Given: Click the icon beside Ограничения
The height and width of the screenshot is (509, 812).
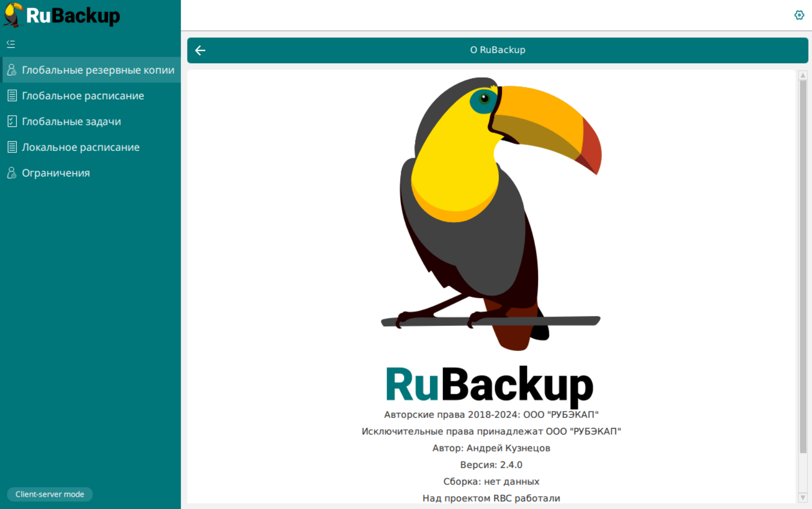Looking at the screenshot, I should [12, 173].
